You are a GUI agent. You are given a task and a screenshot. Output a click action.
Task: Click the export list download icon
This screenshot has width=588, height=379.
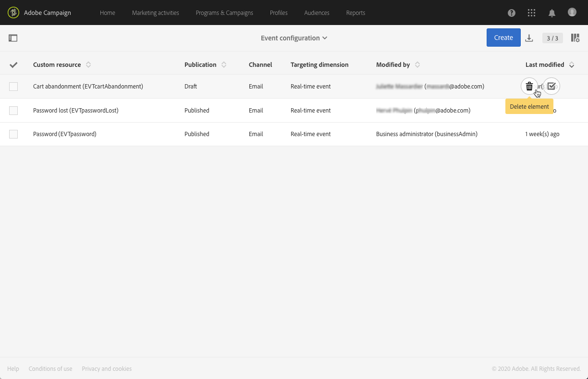[529, 38]
